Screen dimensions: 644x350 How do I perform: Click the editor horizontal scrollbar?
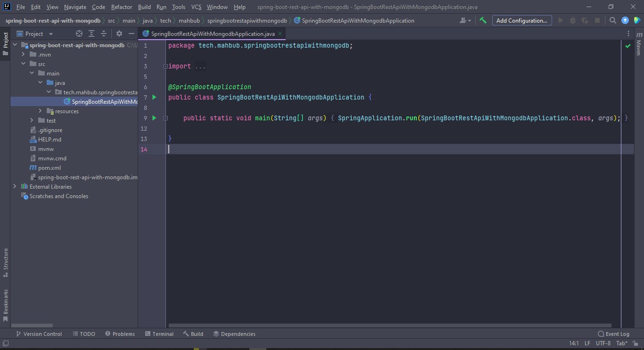390,325
